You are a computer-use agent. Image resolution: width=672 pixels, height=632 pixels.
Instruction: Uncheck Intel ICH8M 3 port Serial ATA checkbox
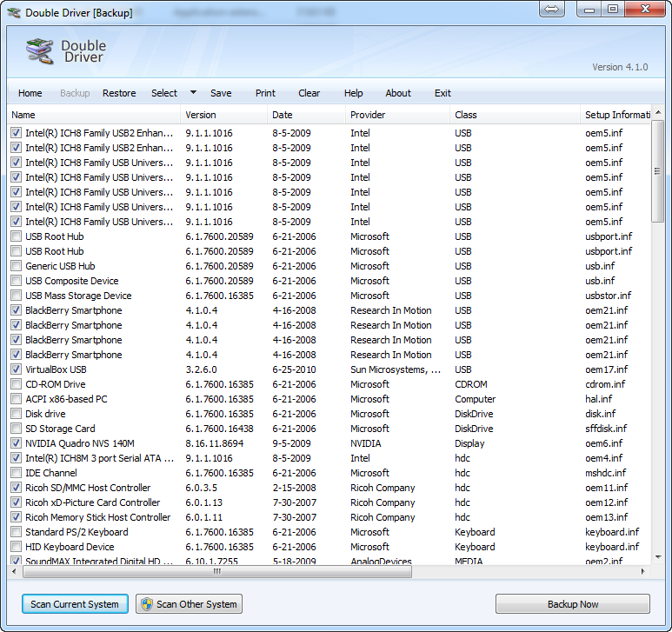point(16,458)
